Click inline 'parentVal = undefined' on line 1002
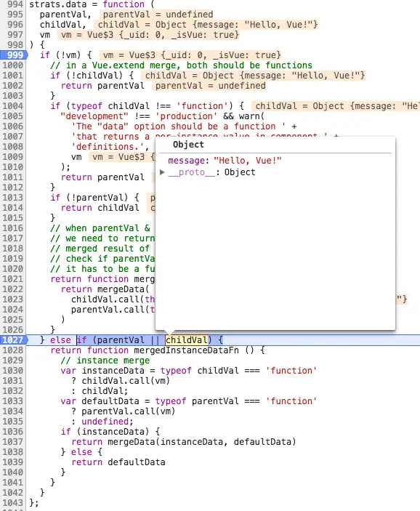Viewport: 420px width, 511px height. click(210, 85)
